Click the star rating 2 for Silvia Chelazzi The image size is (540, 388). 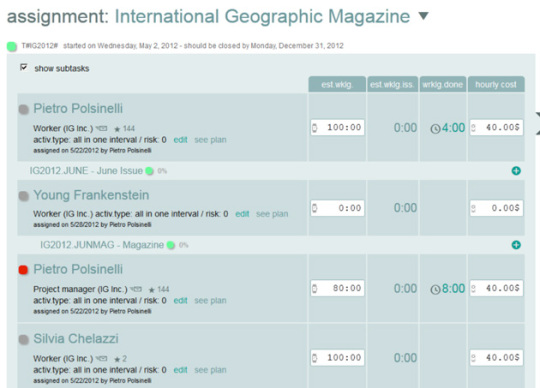click(121, 359)
